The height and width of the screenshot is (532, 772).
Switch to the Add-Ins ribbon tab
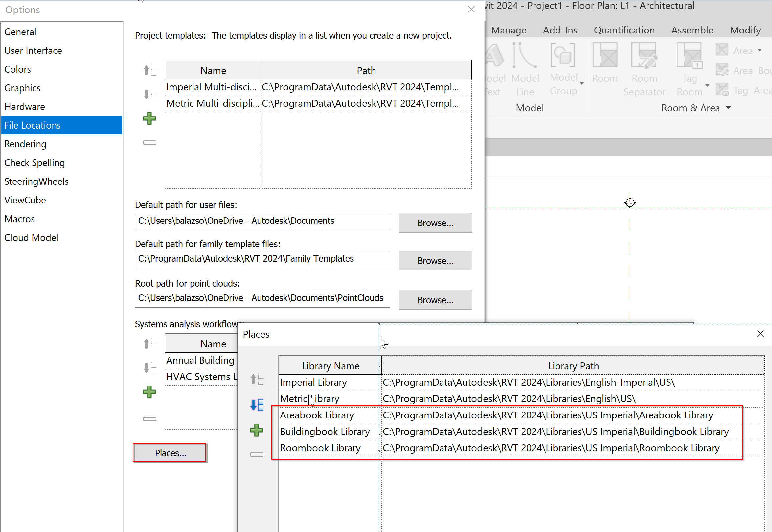(560, 30)
